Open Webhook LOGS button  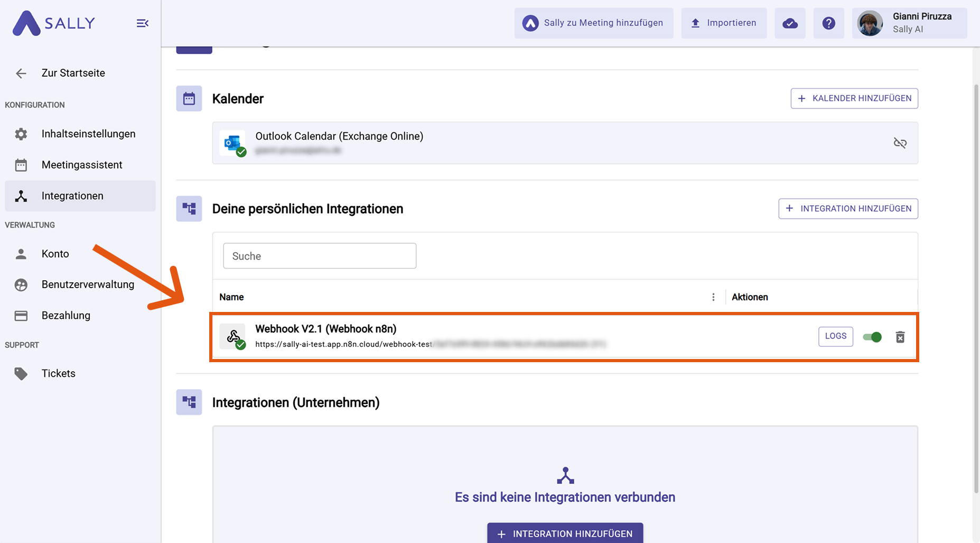[x=835, y=336]
